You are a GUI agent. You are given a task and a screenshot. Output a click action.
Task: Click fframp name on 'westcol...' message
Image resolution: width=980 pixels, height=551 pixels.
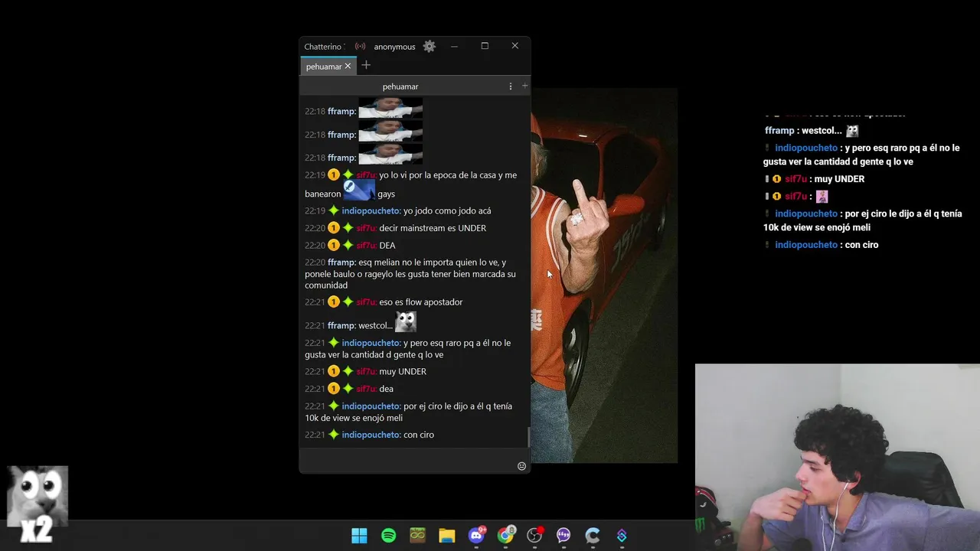click(341, 325)
